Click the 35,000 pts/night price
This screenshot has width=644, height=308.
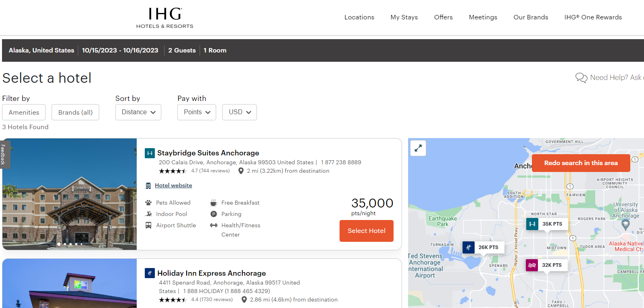[372, 206]
